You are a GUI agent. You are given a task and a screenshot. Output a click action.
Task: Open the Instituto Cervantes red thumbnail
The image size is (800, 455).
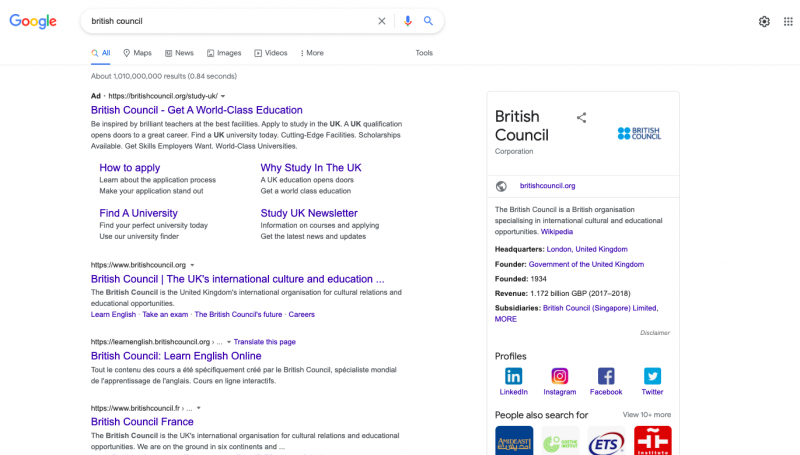click(653, 441)
